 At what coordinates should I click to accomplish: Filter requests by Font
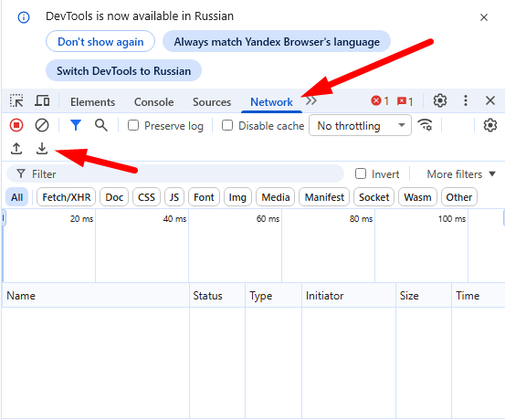coord(204,197)
